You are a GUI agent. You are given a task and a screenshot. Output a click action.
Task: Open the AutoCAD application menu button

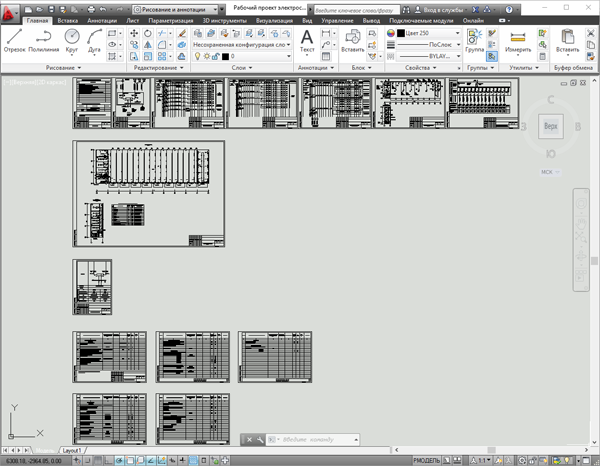point(9,14)
